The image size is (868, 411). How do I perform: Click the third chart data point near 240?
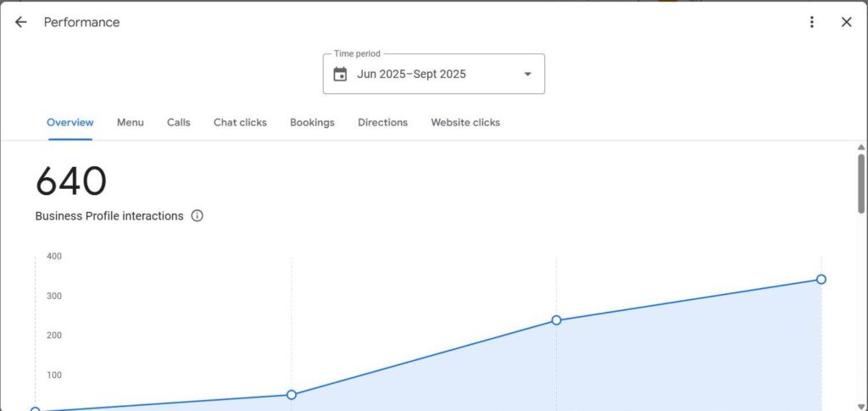[x=556, y=320]
